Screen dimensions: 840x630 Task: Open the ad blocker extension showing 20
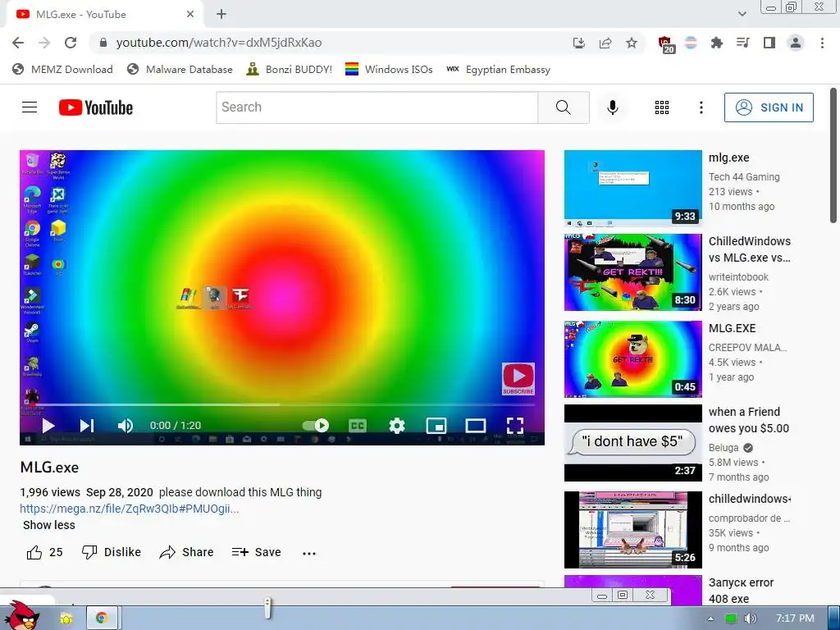point(665,44)
